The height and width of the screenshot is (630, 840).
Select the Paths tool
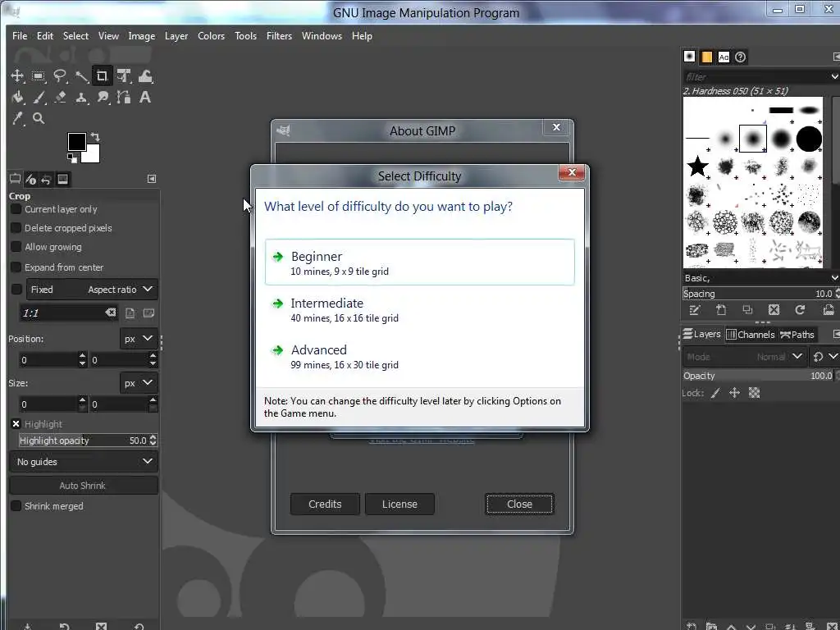coord(124,98)
